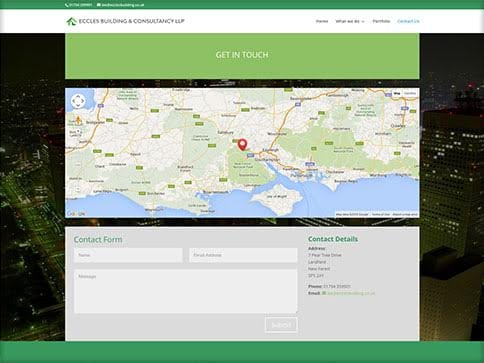The height and width of the screenshot is (363, 484).
Task: Select the Street View pegman icon
Action: 78,120
